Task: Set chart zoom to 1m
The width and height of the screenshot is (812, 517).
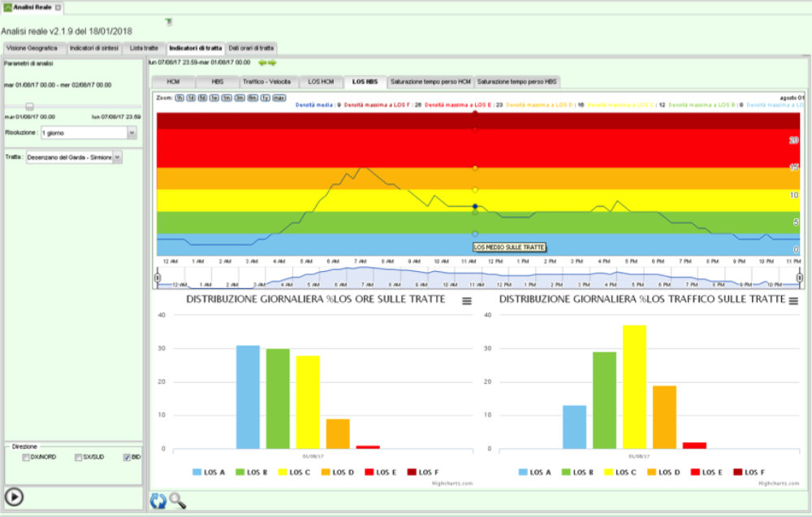Action: pos(227,98)
